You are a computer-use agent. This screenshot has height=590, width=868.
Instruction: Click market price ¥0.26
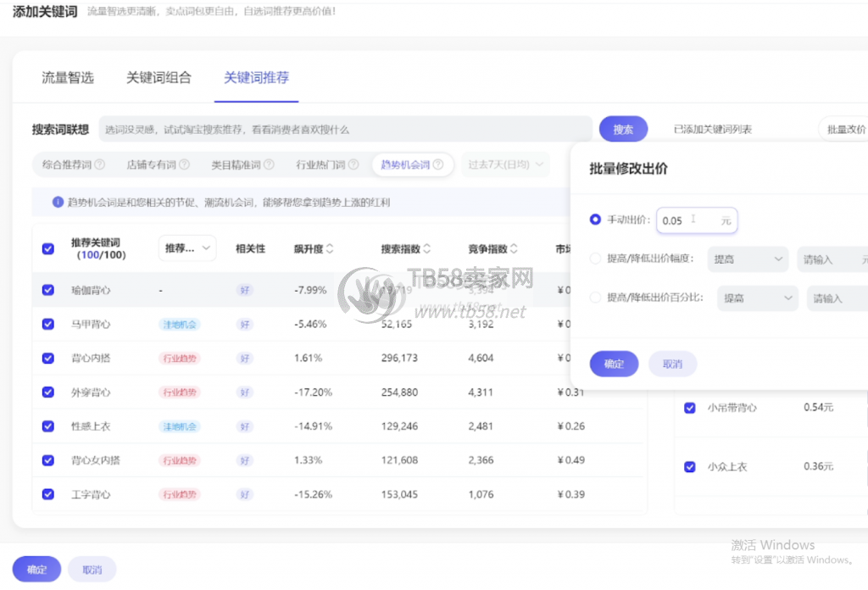tap(570, 426)
